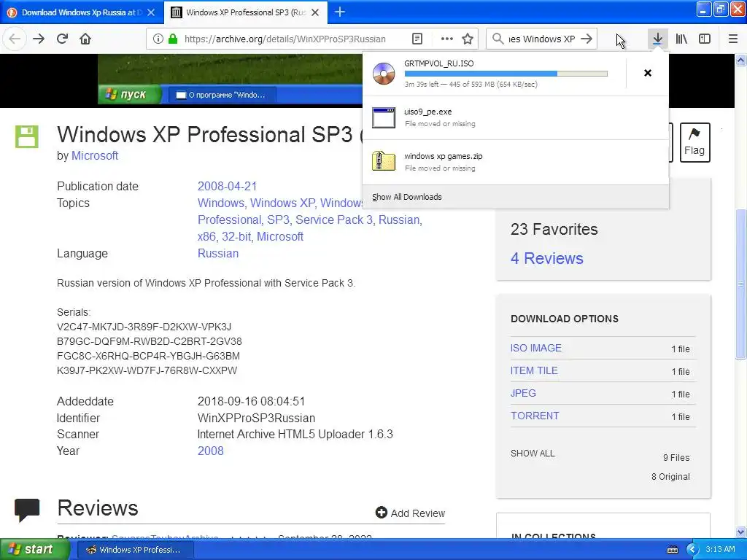Flag this item with the Flag button
The height and width of the screenshot is (560, 747).
click(x=694, y=142)
